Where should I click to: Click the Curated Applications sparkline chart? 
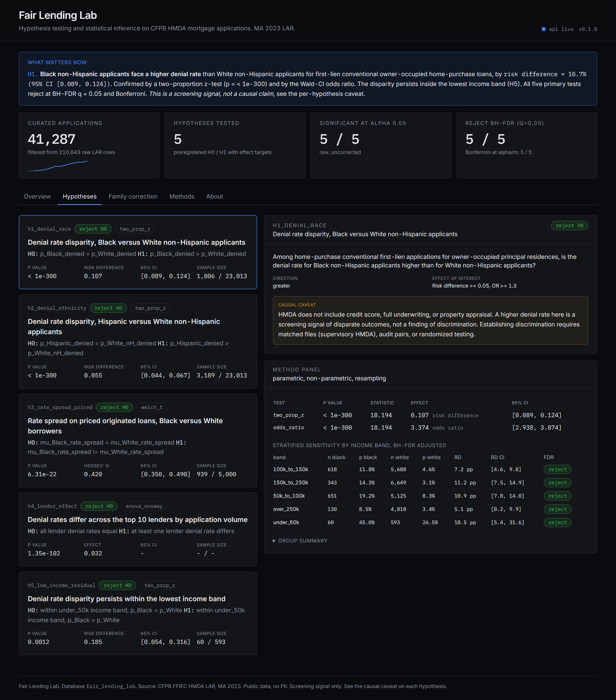tap(58, 166)
